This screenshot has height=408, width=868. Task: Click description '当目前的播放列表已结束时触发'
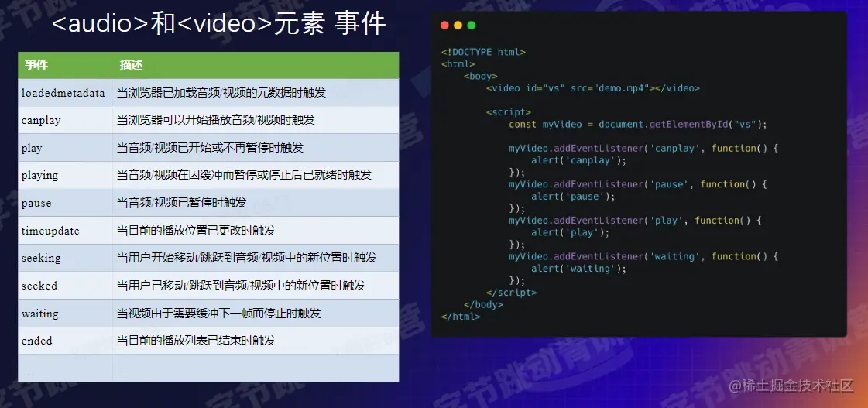196,341
